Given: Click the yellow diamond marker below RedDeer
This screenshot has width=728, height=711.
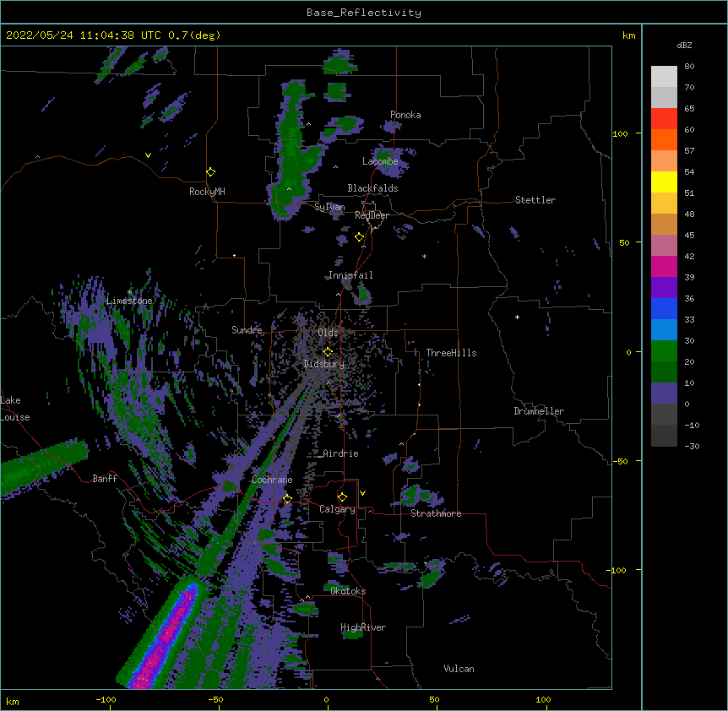Looking at the screenshot, I should tap(360, 237).
